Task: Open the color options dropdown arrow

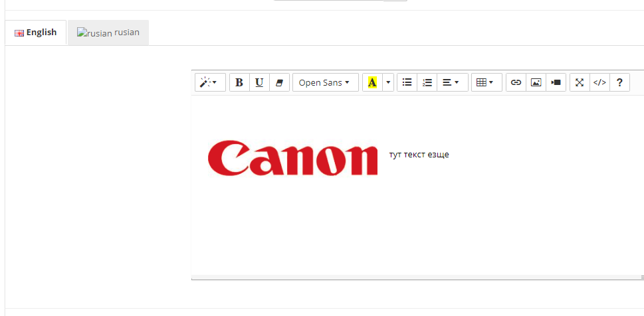Action: (388, 82)
